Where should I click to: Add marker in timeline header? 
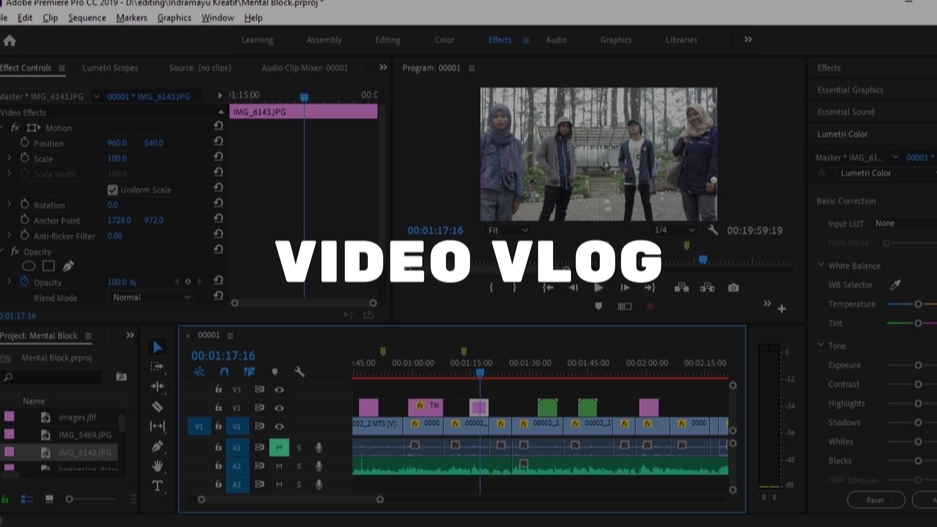point(274,372)
